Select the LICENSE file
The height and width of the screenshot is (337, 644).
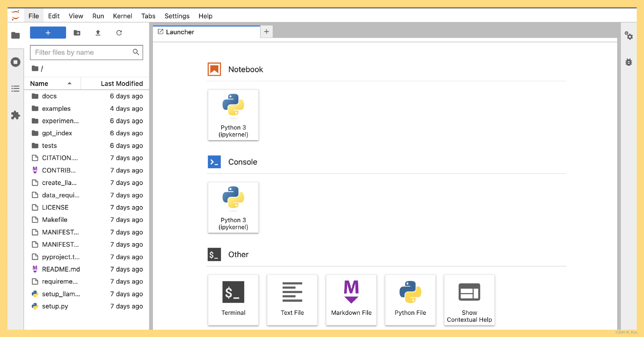pos(87,207)
